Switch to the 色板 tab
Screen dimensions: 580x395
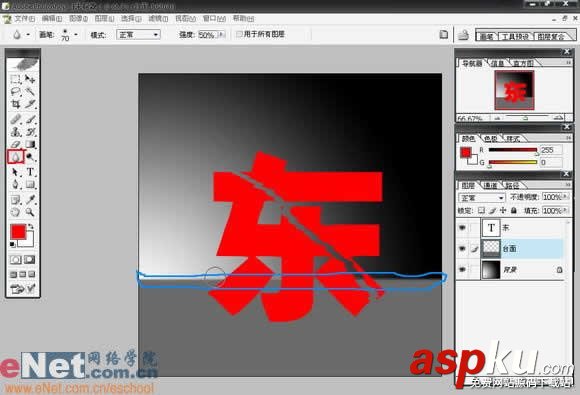pos(491,139)
